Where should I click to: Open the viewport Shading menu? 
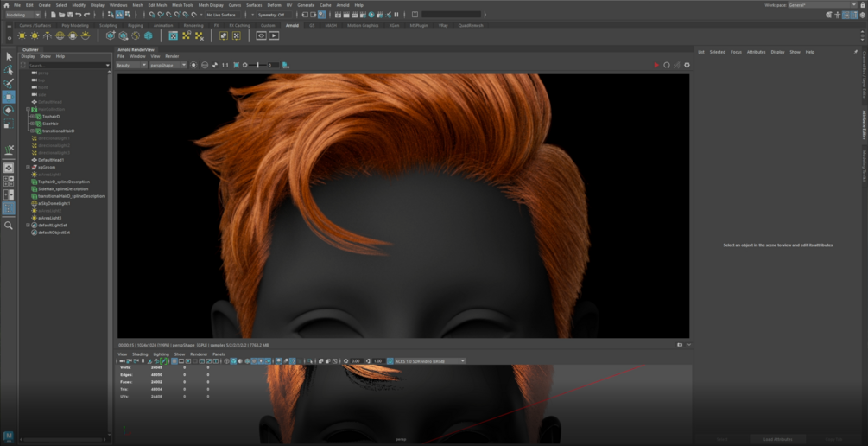click(x=140, y=354)
